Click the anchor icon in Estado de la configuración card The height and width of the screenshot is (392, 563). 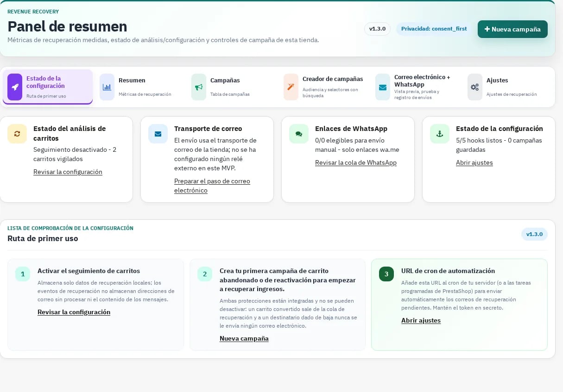(x=440, y=134)
